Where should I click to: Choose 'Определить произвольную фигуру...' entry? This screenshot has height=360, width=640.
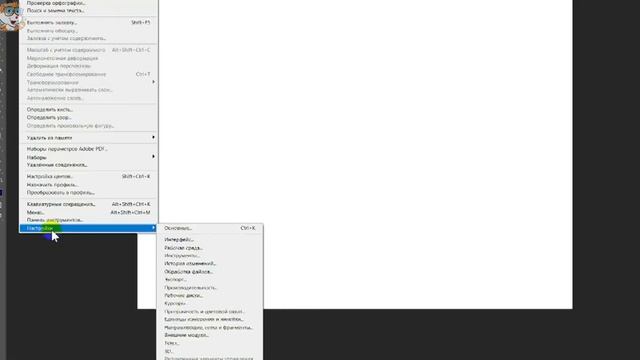[88, 126]
